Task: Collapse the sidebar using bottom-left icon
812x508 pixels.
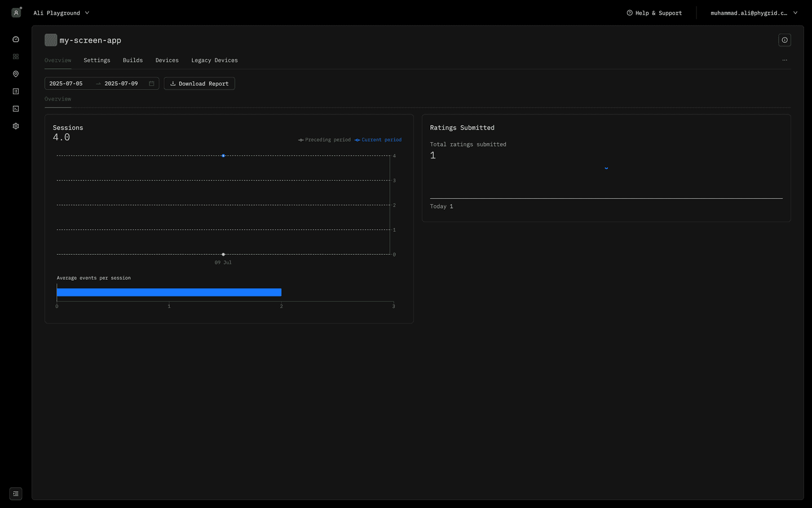Action: click(15, 493)
